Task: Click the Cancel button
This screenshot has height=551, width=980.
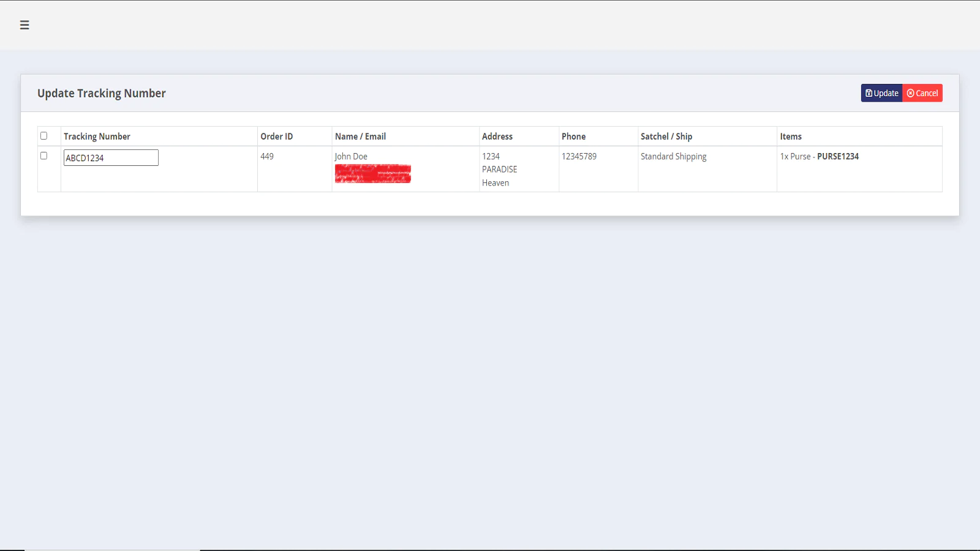Action: point(922,92)
